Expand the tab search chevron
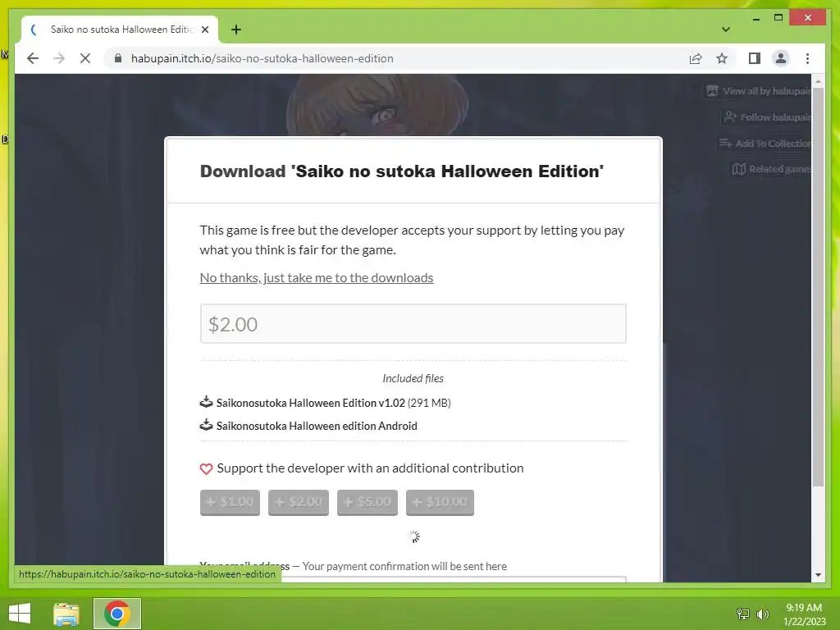Image resolution: width=840 pixels, height=630 pixels. coord(726,30)
